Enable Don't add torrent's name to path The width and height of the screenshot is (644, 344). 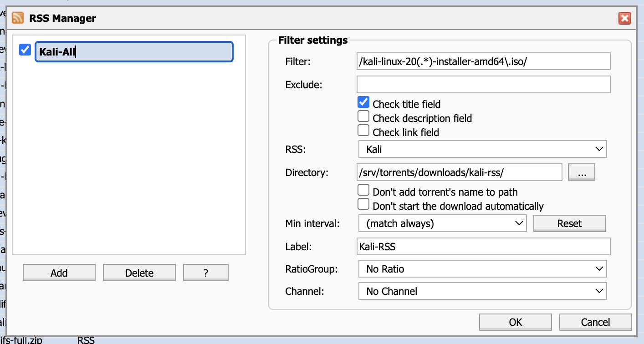coord(363,190)
